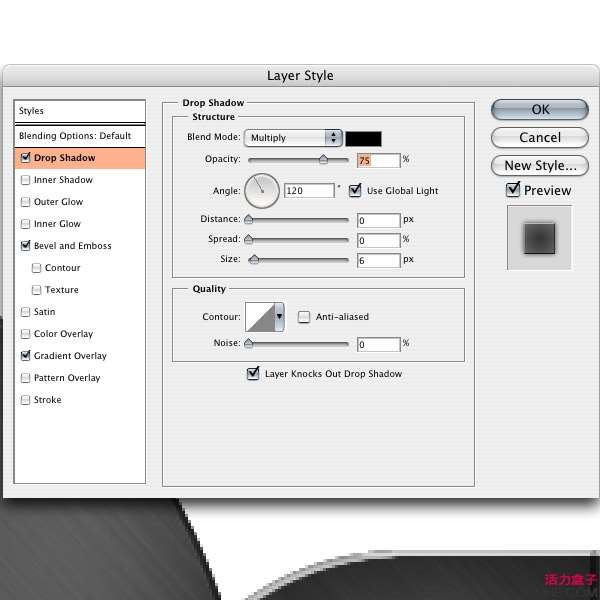Enable the Inner Glow checkbox
The height and width of the screenshot is (600, 600).
click(26, 224)
